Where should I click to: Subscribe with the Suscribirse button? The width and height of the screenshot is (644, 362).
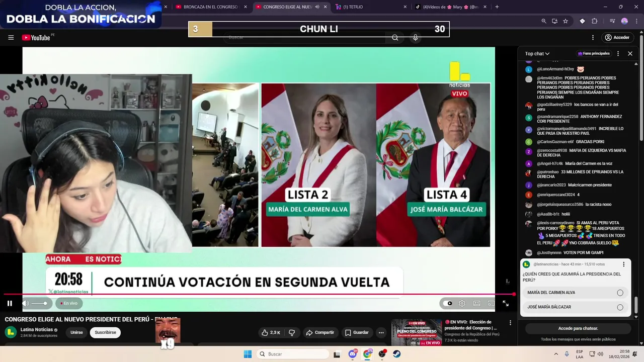(x=105, y=332)
